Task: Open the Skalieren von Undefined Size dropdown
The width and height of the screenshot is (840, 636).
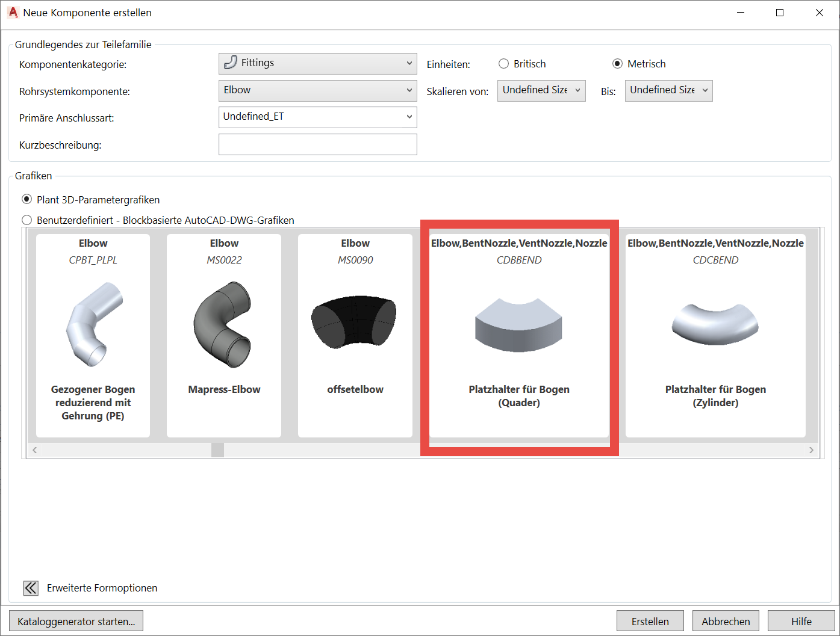Action: coord(577,90)
